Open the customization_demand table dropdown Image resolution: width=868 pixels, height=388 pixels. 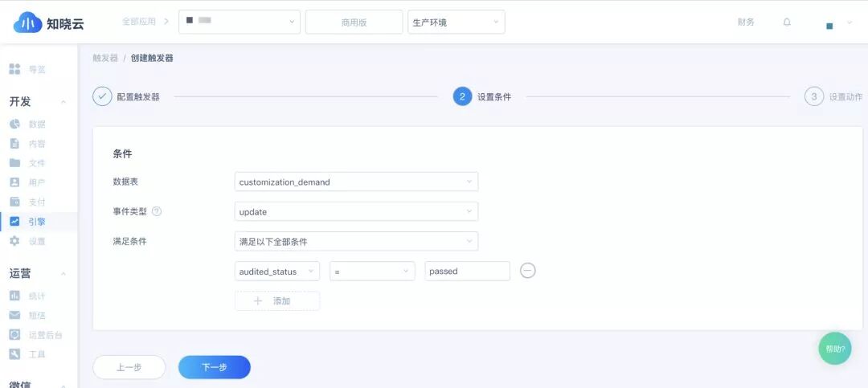[x=356, y=182]
